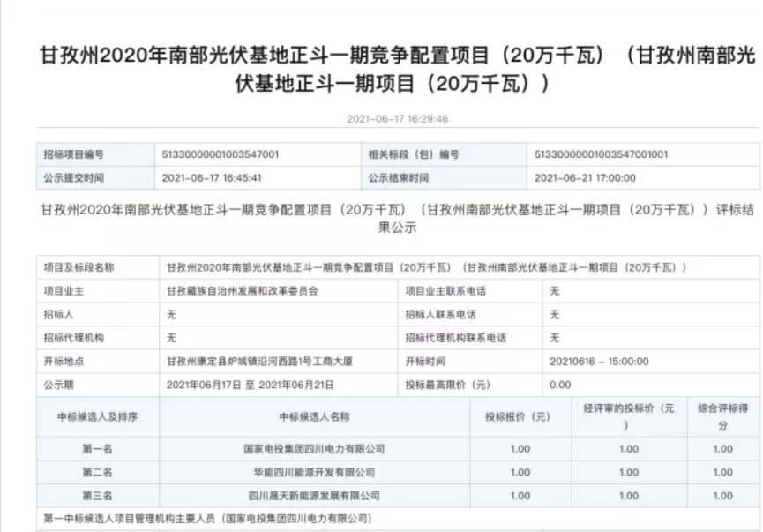Click the 投标最高限价 value 0.00
763x532 pixels.
click(560, 385)
